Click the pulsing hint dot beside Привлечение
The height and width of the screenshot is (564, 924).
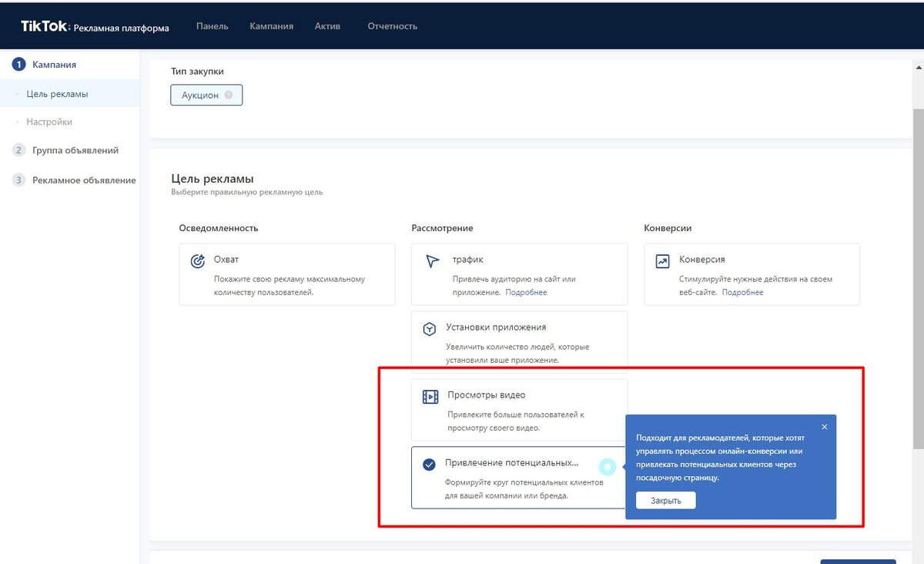pos(608,467)
